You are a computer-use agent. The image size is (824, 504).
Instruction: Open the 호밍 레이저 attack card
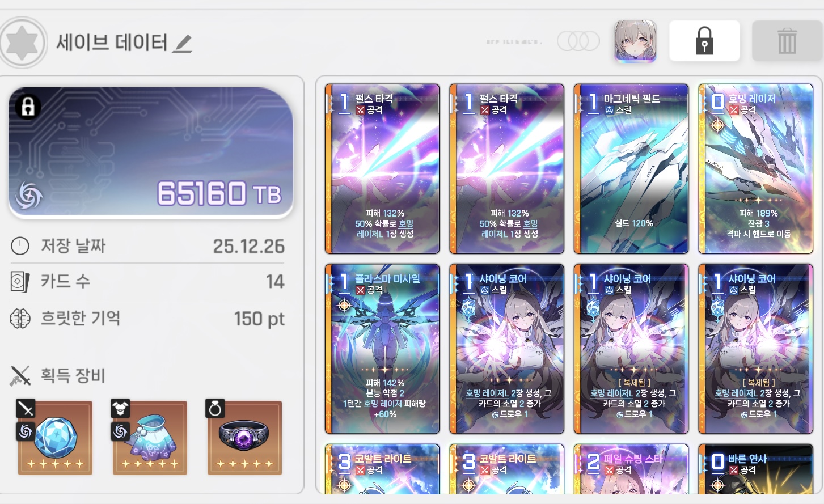pos(756,169)
